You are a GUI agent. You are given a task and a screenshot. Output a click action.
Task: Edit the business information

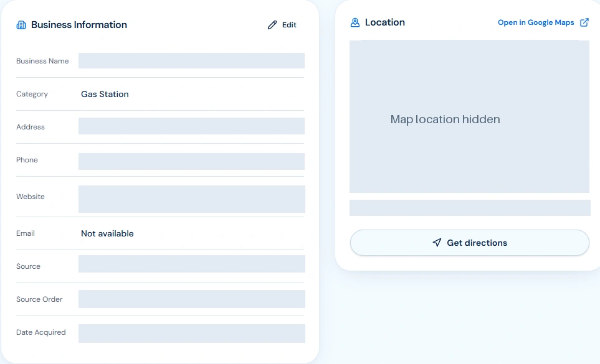click(x=282, y=26)
